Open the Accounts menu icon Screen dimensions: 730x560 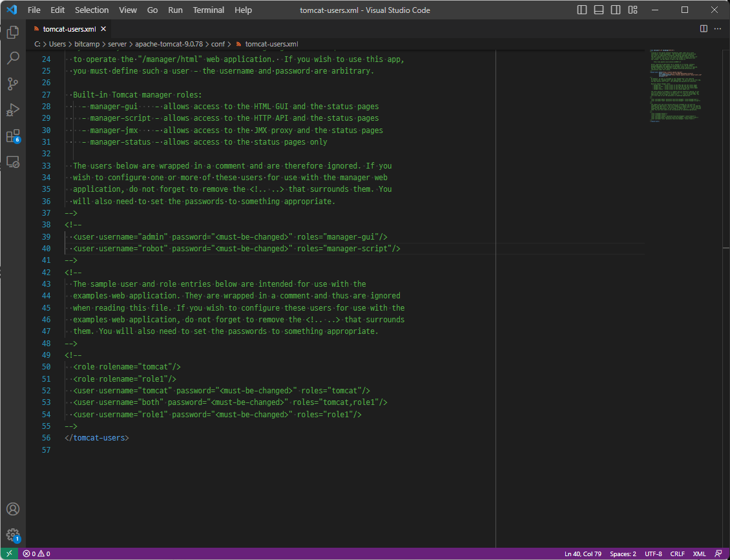pyautogui.click(x=13, y=509)
